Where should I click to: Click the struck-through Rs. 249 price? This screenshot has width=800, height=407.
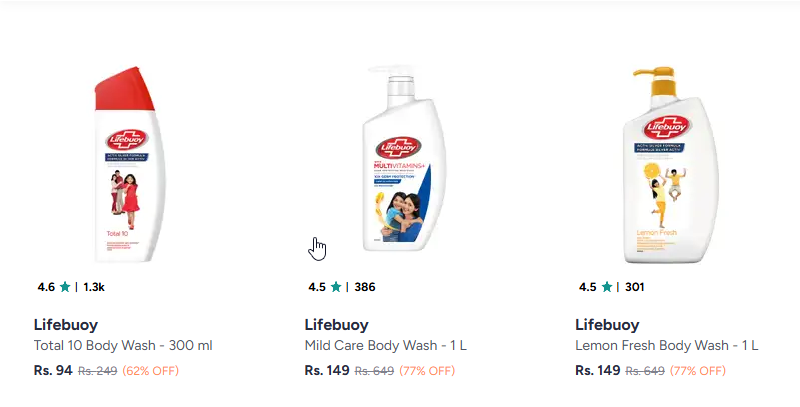click(98, 371)
